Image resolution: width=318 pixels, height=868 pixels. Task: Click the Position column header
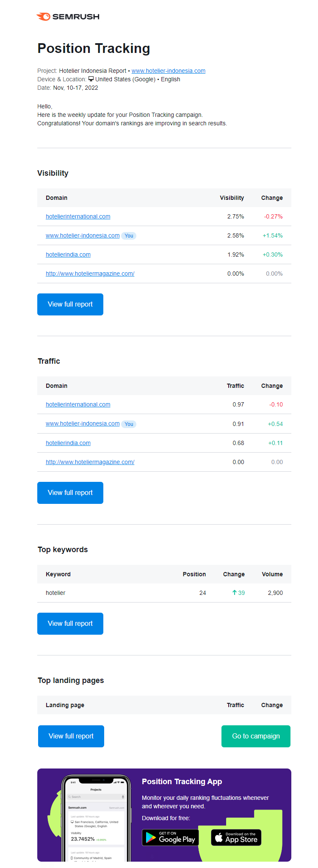coord(194,574)
